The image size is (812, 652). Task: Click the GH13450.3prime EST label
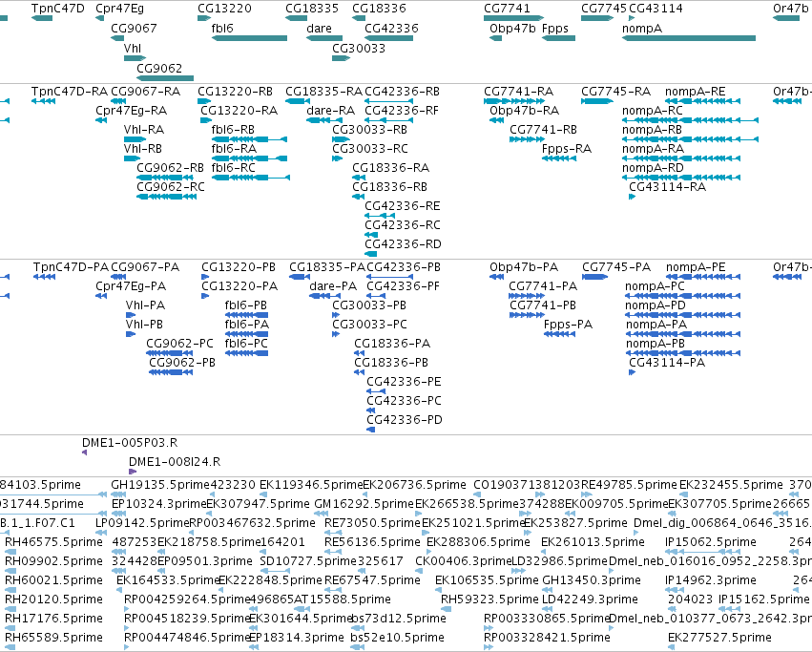click(592, 580)
